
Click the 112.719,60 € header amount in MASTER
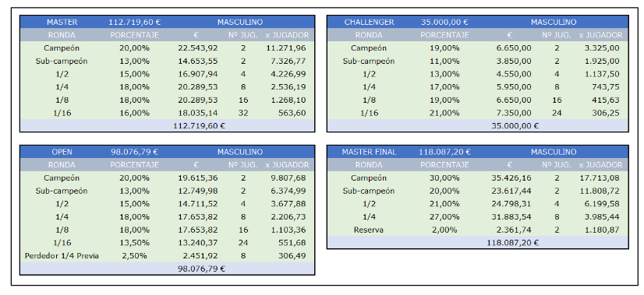(x=134, y=22)
